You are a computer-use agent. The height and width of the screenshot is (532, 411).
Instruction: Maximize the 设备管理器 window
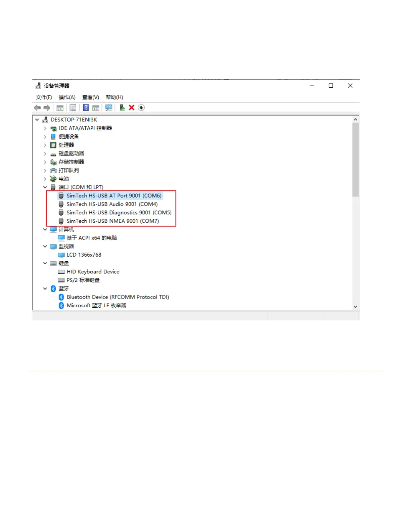[x=331, y=86]
